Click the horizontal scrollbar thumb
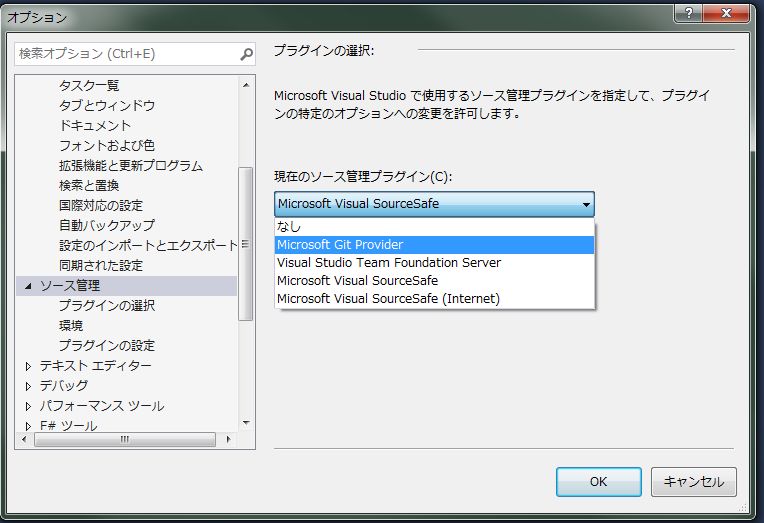The height and width of the screenshot is (523, 764). pos(125,439)
